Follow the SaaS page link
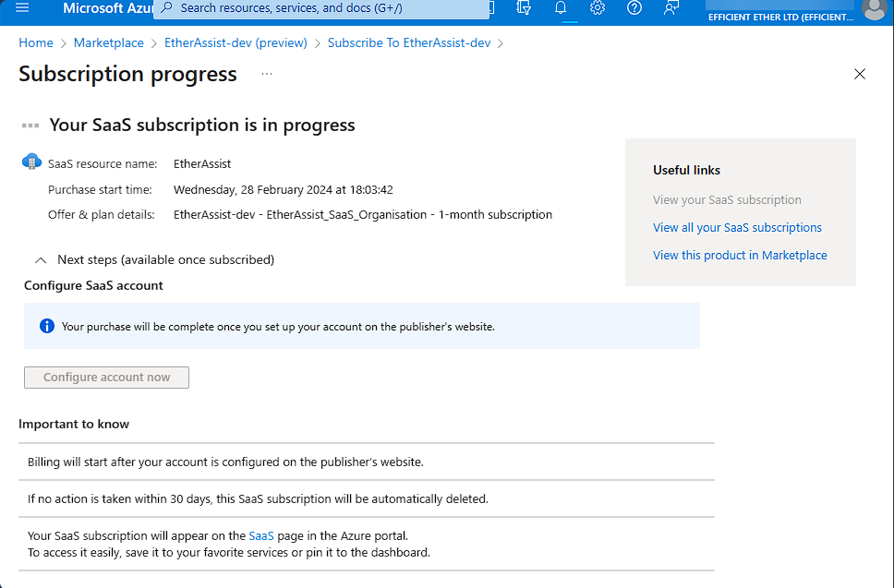Screen dimensions: 894x588 [x=261, y=535]
